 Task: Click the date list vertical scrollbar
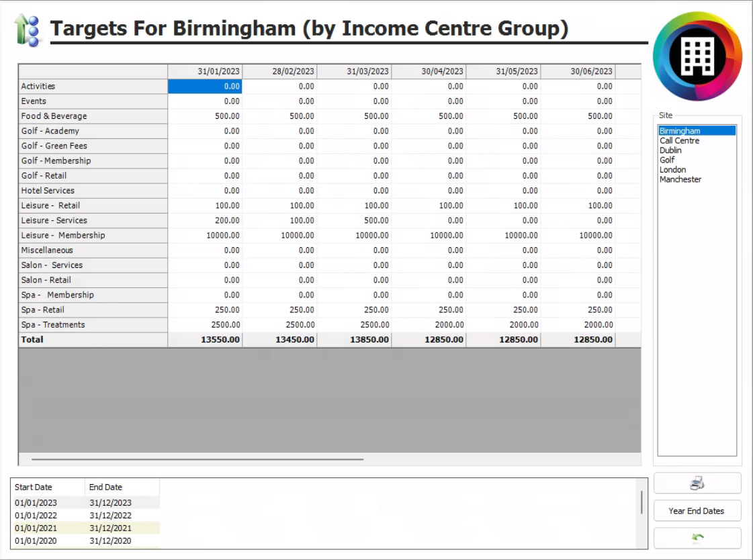[x=641, y=502]
